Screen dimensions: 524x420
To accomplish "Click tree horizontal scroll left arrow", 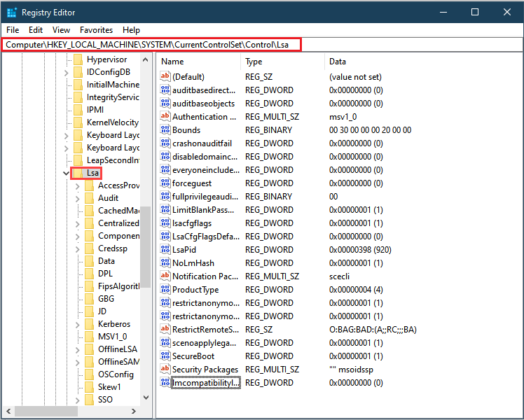I will [x=8, y=411].
